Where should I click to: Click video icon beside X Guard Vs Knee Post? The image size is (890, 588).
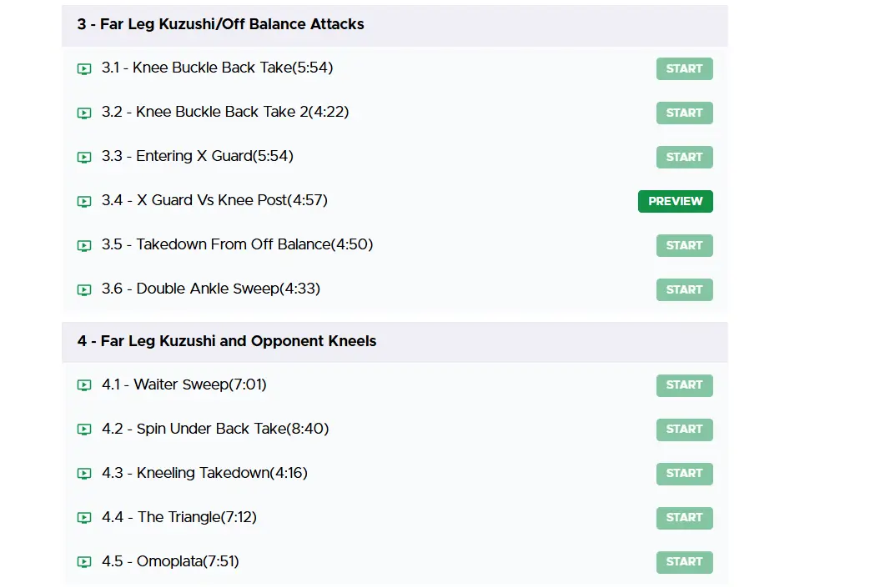click(x=84, y=201)
